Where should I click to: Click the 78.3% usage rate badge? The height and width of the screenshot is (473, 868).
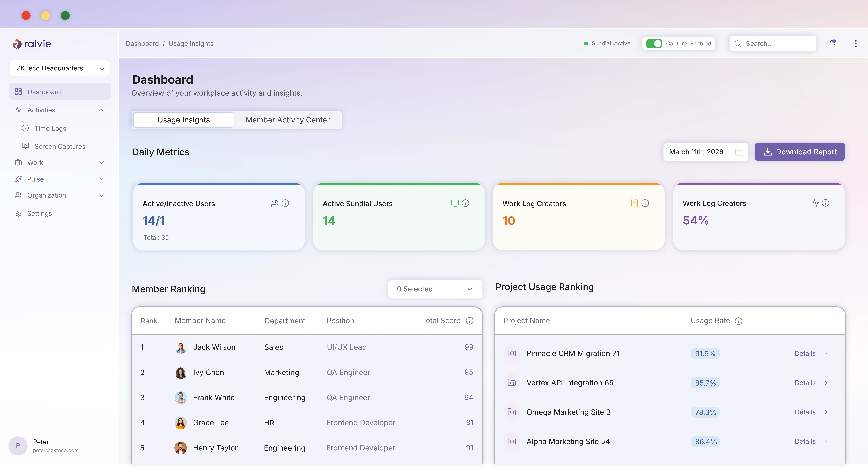705,412
